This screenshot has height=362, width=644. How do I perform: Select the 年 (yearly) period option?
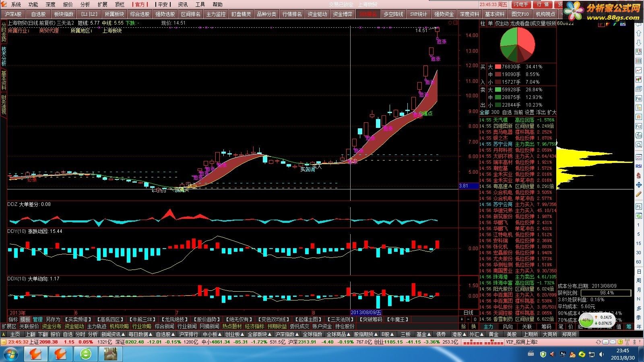pos(638,327)
